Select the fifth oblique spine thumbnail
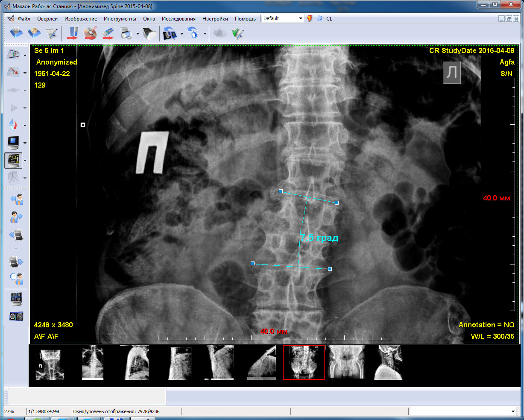524x420 pixels. tap(219, 362)
